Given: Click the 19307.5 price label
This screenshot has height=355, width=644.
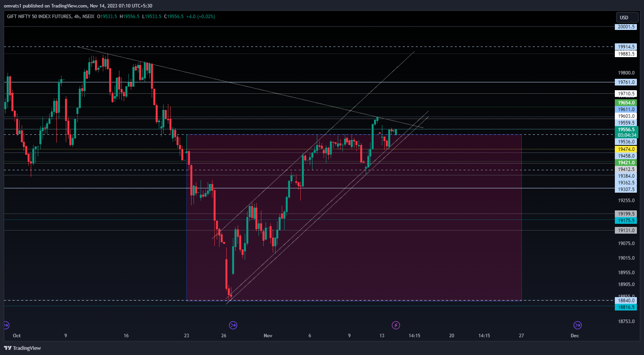Looking at the screenshot, I should tap(626, 190).
